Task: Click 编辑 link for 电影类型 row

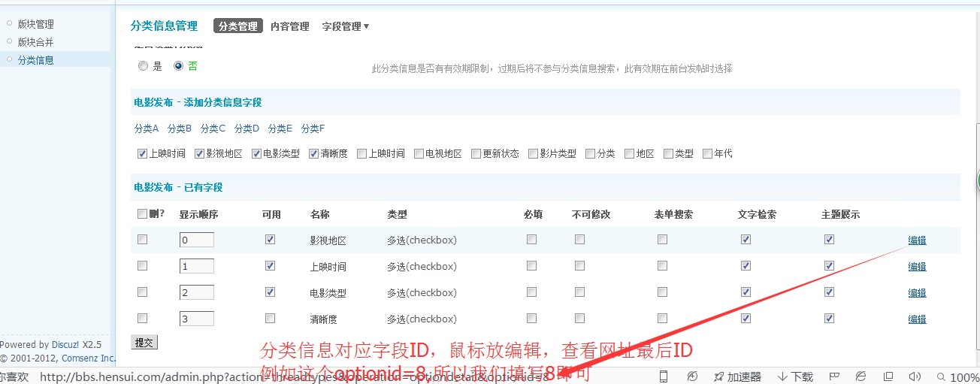Action: point(917,293)
